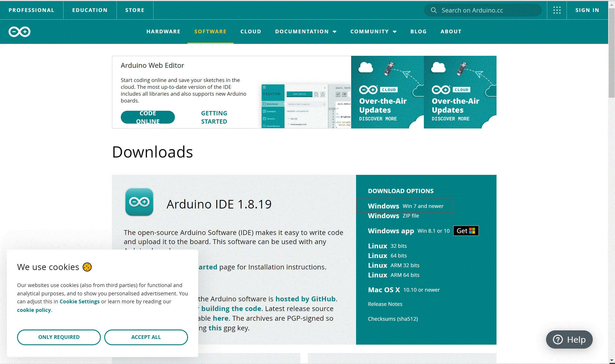Screen dimensions: 615x364
Task: Click the search magnifier icon
Action: [x=434, y=10]
